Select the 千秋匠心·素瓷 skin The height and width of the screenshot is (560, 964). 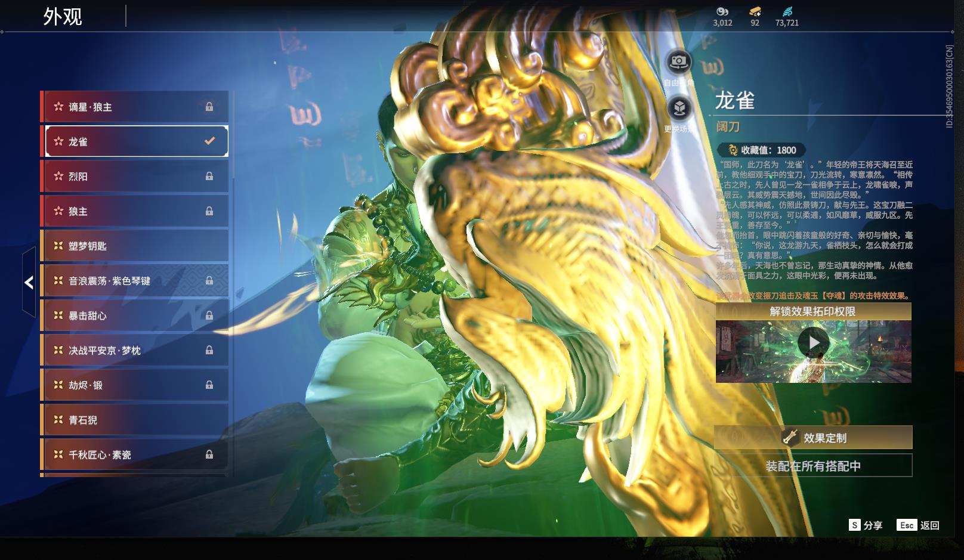point(135,454)
